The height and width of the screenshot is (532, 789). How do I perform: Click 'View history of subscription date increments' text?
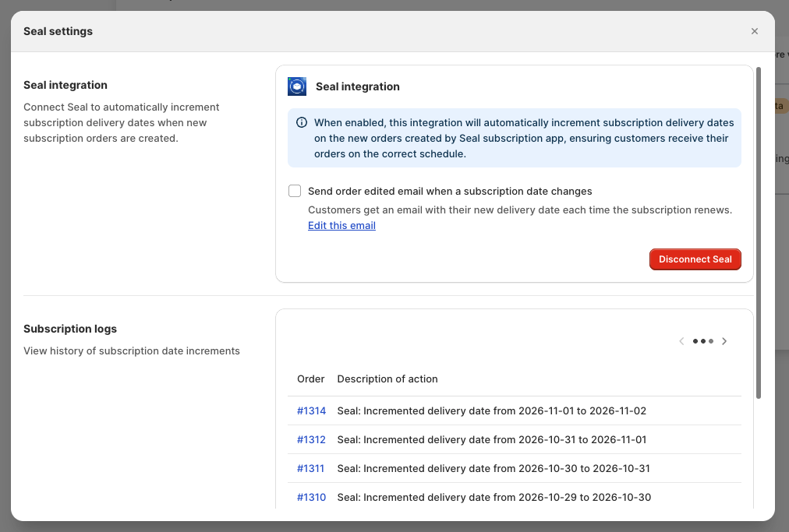(132, 351)
